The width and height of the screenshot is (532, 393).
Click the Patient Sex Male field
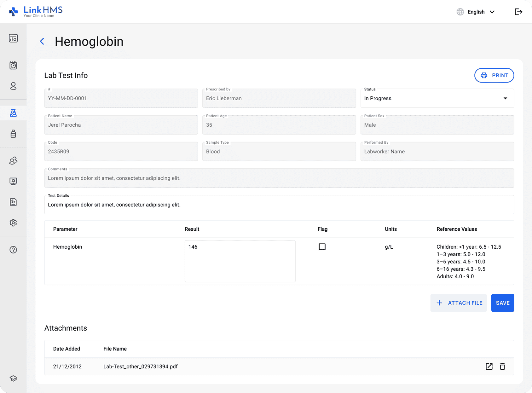pyautogui.click(x=437, y=125)
